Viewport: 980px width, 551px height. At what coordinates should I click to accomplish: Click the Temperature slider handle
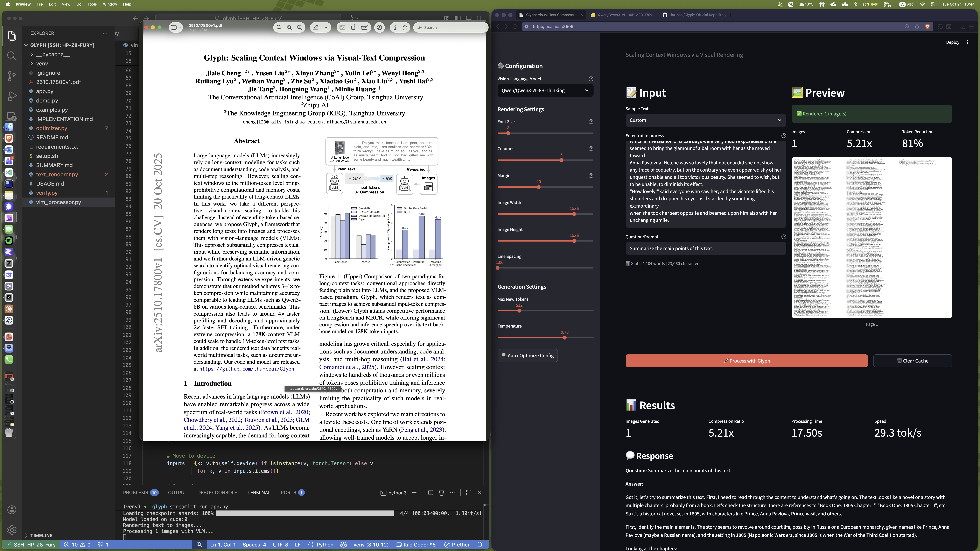pos(565,338)
